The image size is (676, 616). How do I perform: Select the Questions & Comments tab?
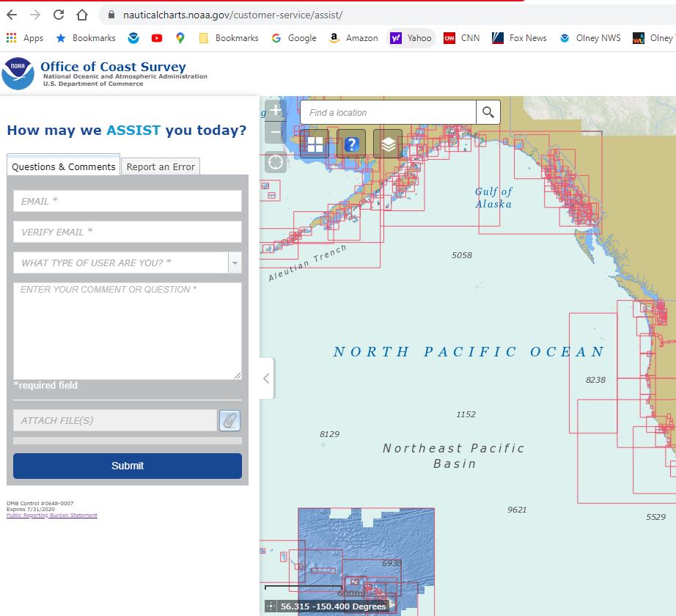tap(64, 166)
